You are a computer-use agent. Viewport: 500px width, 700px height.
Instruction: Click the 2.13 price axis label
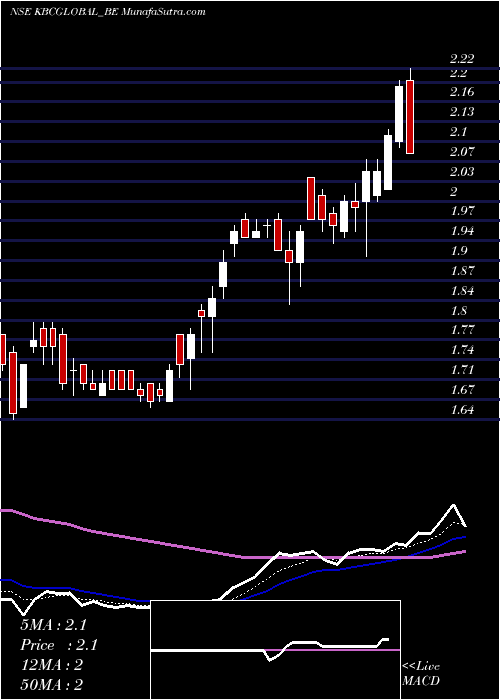coord(462,112)
